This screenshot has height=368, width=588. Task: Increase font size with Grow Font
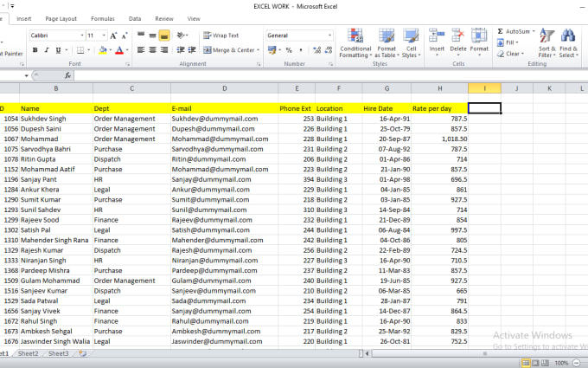113,36
